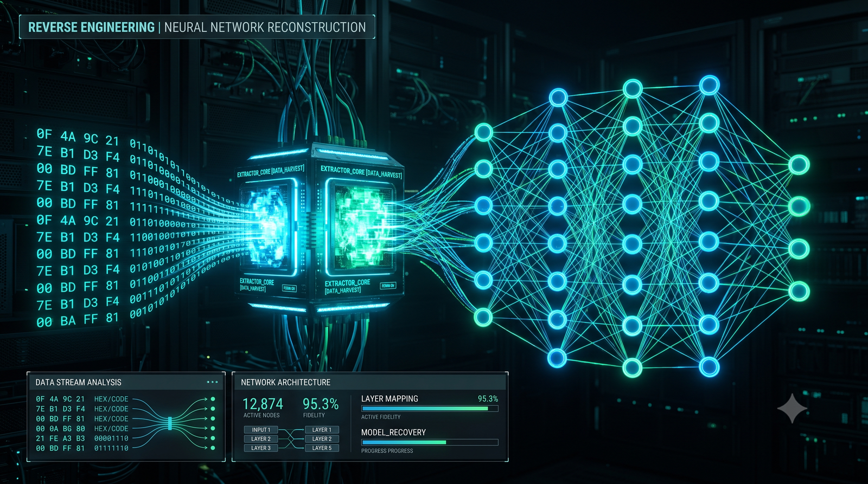868x484 pixels.
Task: Click the LAYER MAPPING label
Action: pyautogui.click(x=390, y=399)
